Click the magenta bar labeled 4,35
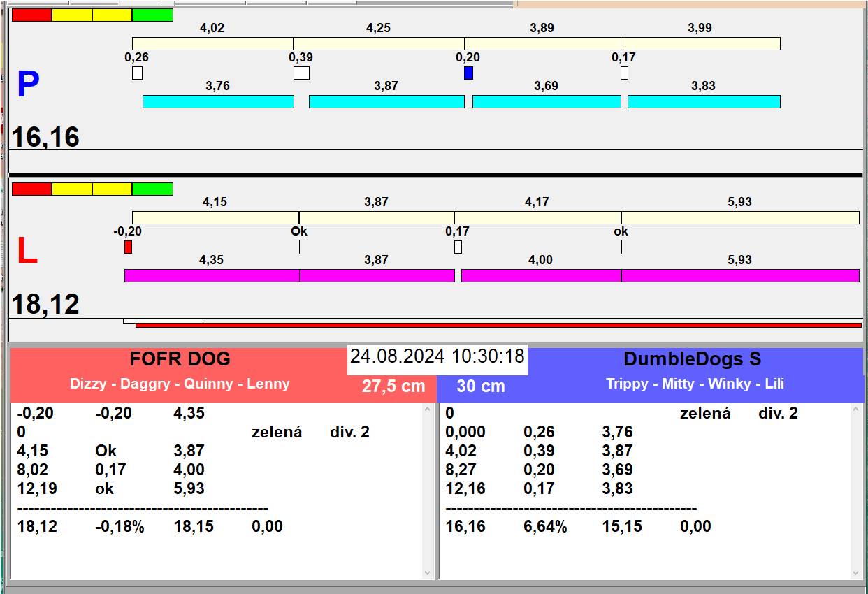The width and height of the screenshot is (868, 594). pos(212,275)
